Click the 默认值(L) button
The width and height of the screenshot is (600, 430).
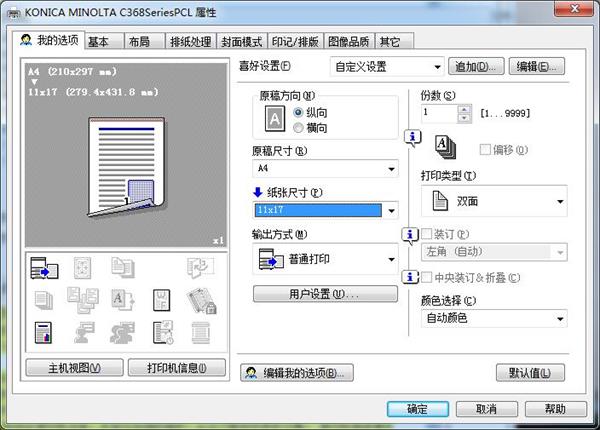[x=530, y=373]
